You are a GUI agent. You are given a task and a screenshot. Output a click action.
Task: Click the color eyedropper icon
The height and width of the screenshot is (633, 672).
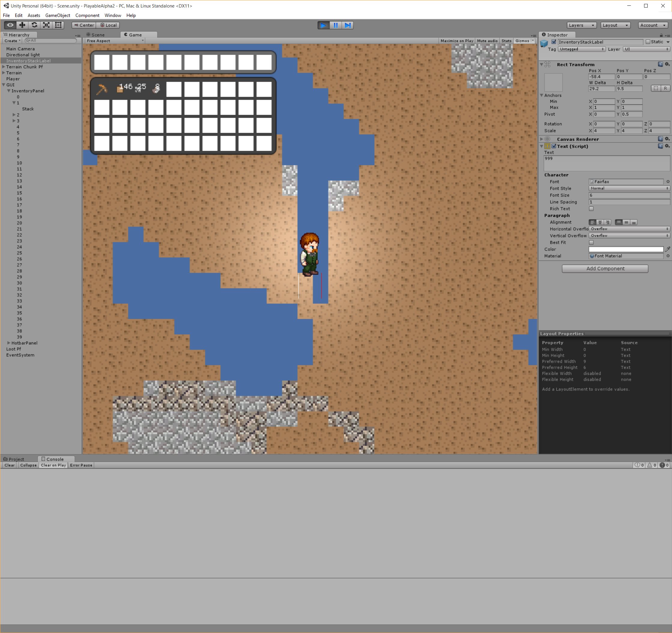(x=667, y=249)
